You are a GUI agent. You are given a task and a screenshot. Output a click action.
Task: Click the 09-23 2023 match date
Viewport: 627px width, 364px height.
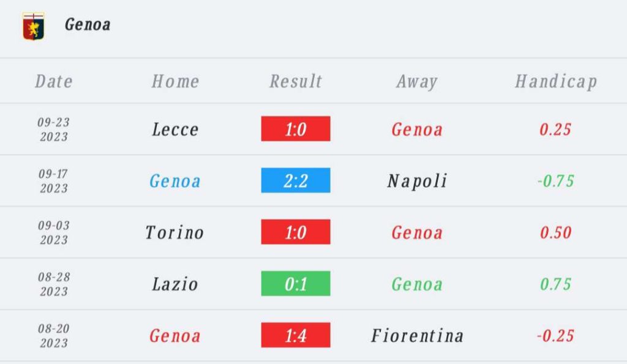54,130
